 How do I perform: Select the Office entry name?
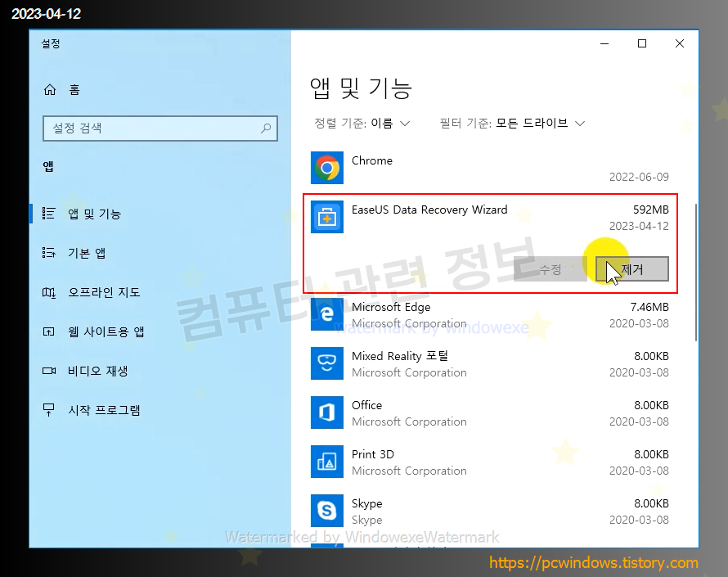[366, 405]
